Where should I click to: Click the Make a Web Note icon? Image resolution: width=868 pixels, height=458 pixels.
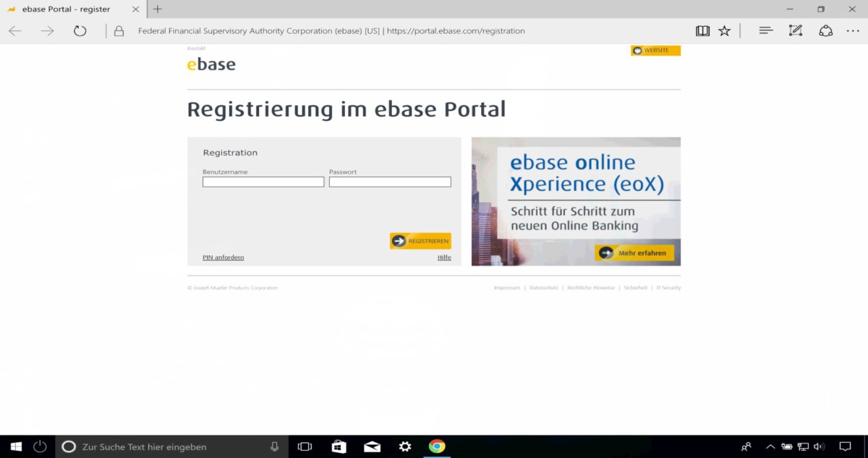point(796,31)
